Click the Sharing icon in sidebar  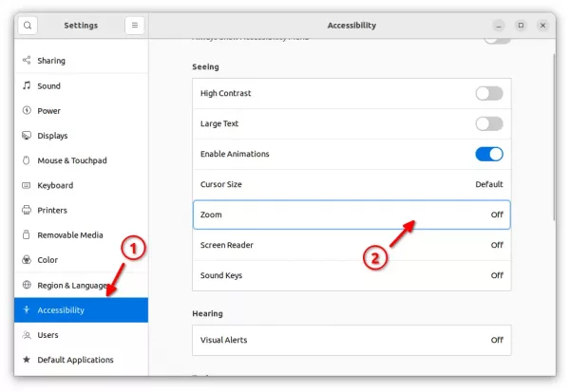pos(27,61)
